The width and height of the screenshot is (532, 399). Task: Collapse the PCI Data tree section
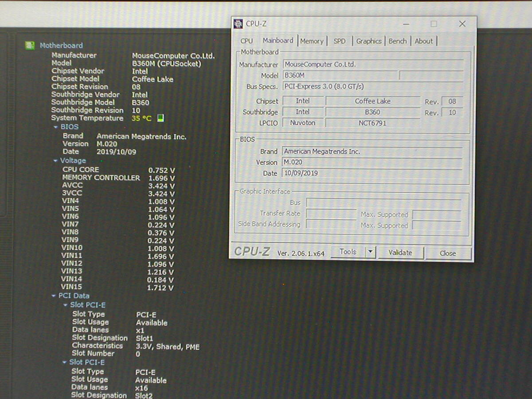(53, 296)
